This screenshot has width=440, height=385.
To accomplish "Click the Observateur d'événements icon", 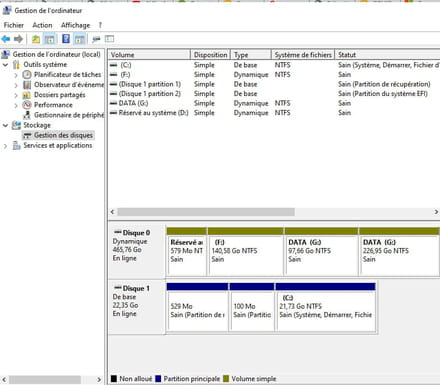I will click(x=27, y=85).
